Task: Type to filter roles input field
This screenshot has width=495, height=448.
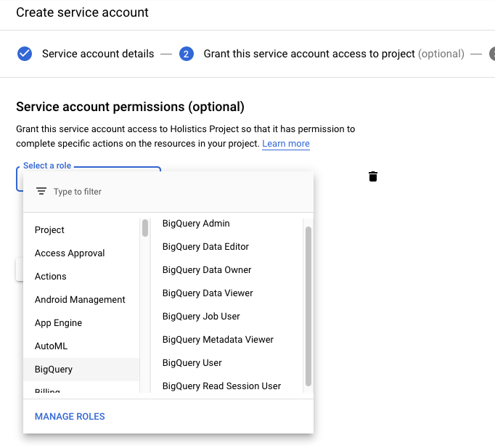Action: tap(174, 192)
